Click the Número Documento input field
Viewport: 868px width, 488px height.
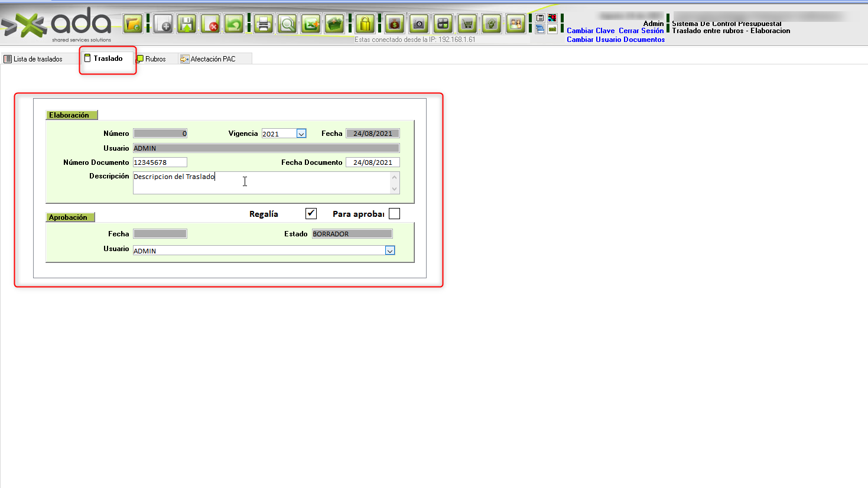coord(160,162)
